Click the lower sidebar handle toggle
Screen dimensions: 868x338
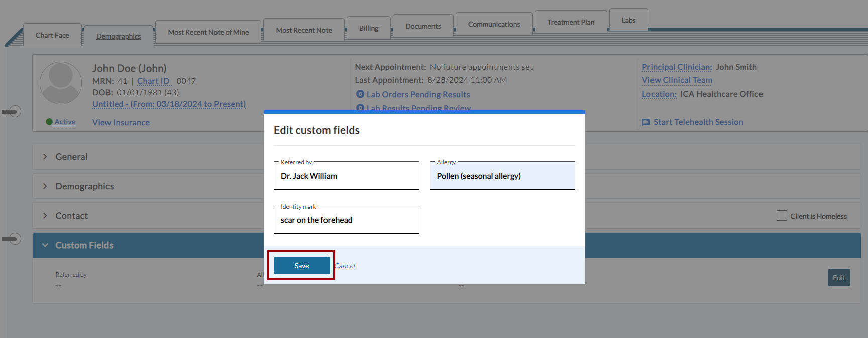[11, 239]
